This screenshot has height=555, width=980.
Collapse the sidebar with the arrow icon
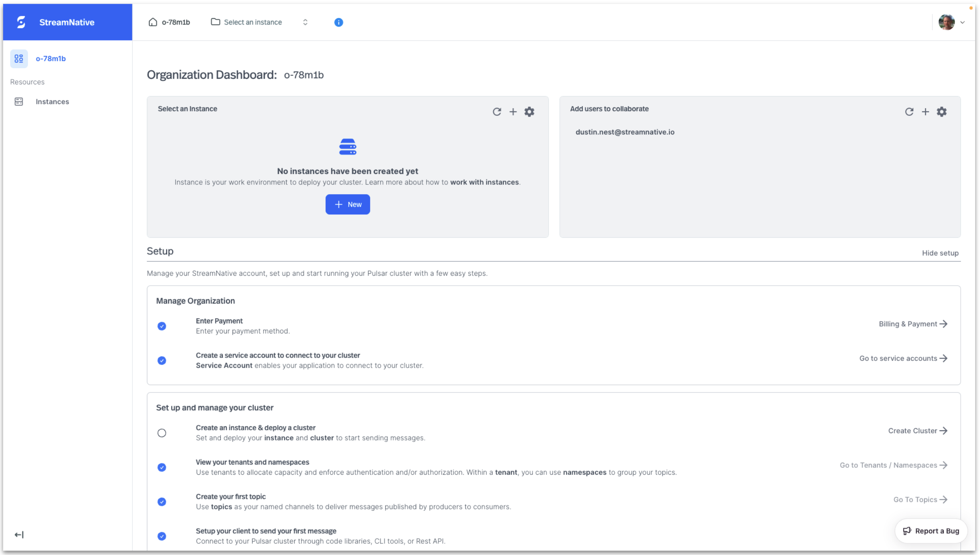coord(19,534)
